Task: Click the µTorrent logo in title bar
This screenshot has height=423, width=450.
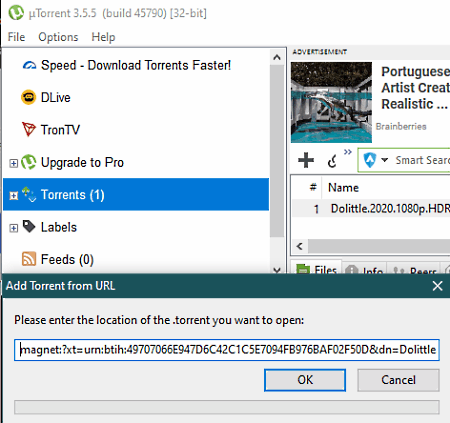Action: [16, 13]
